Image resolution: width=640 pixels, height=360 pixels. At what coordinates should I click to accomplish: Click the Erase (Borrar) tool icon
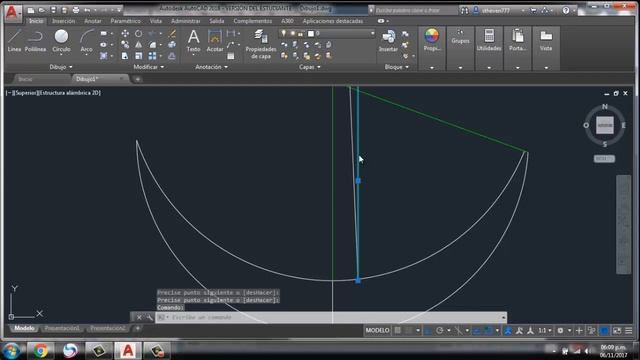pyautogui.click(x=172, y=33)
